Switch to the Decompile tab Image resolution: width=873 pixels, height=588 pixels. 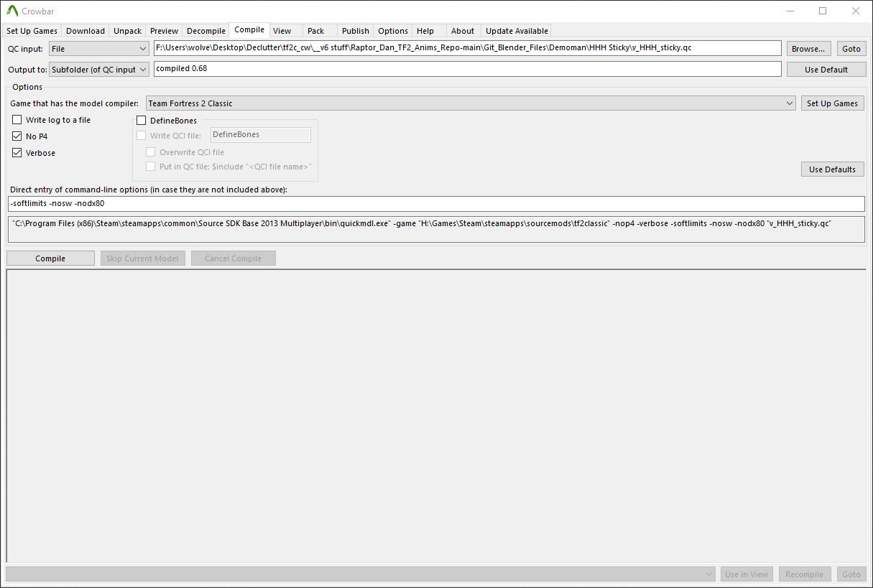tap(206, 31)
